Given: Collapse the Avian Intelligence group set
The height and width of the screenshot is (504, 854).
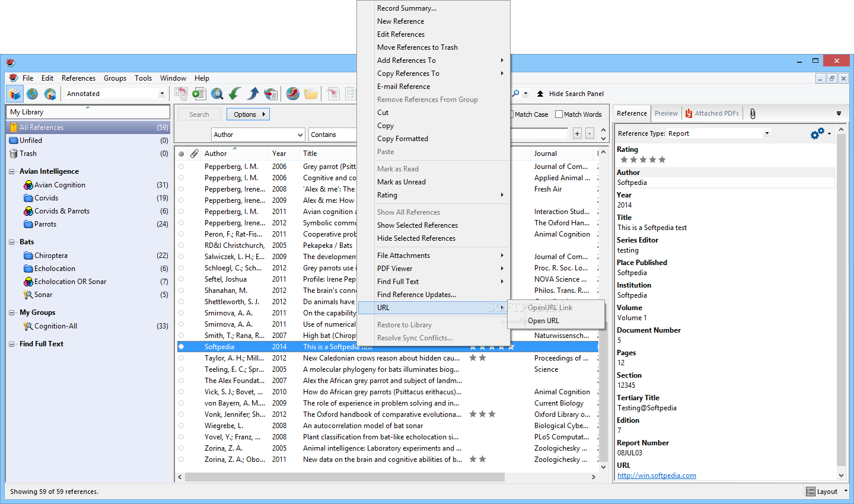Looking at the screenshot, I should 12,172.
